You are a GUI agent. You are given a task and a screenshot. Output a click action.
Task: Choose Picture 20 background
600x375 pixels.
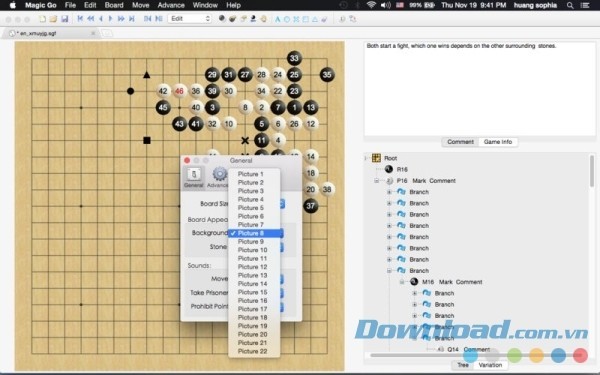(254, 334)
